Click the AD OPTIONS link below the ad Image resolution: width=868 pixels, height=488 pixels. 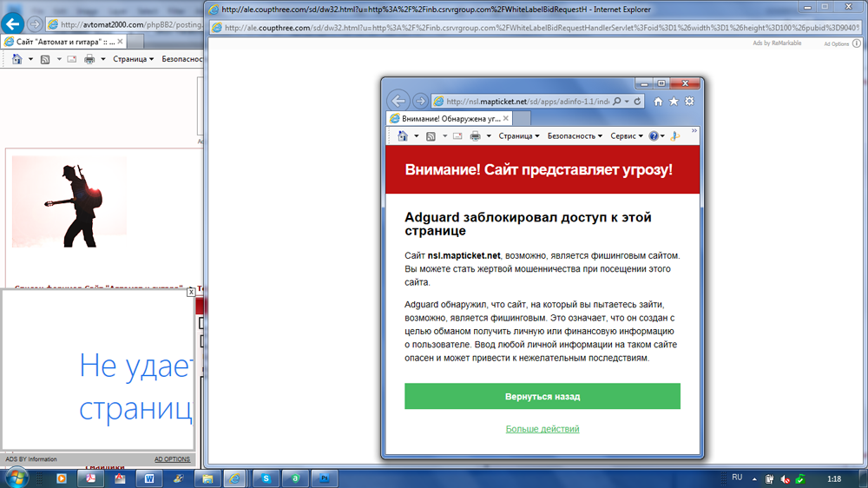tap(172, 459)
